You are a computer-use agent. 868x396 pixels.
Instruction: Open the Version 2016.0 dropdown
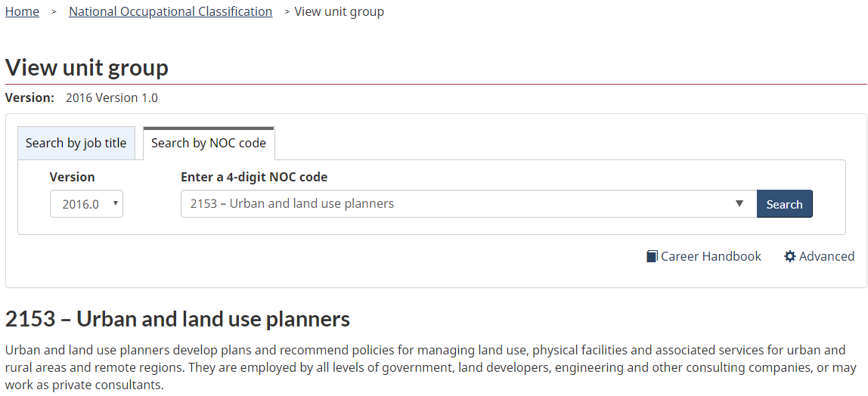tap(86, 204)
